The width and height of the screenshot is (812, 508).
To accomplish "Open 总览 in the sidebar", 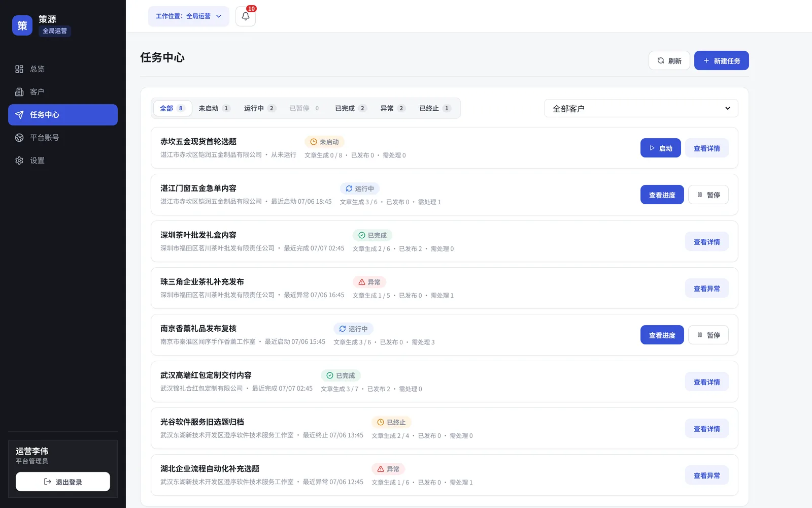I will coord(63,69).
